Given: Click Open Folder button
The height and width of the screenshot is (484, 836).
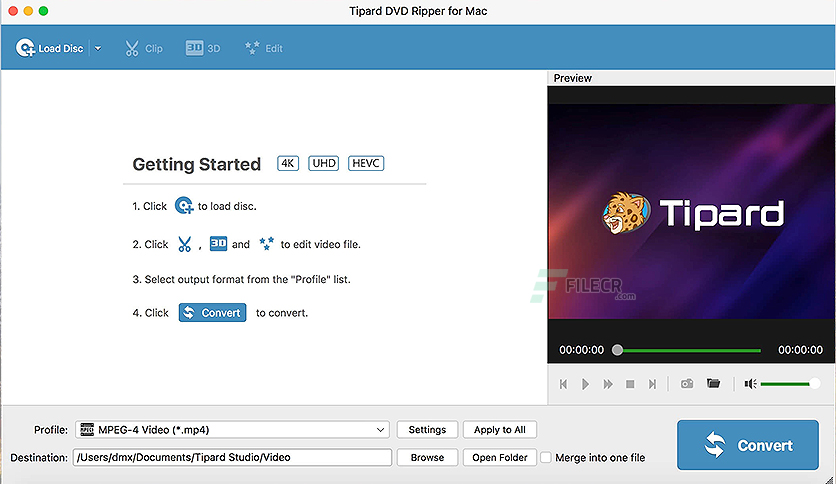Looking at the screenshot, I should [x=500, y=457].
